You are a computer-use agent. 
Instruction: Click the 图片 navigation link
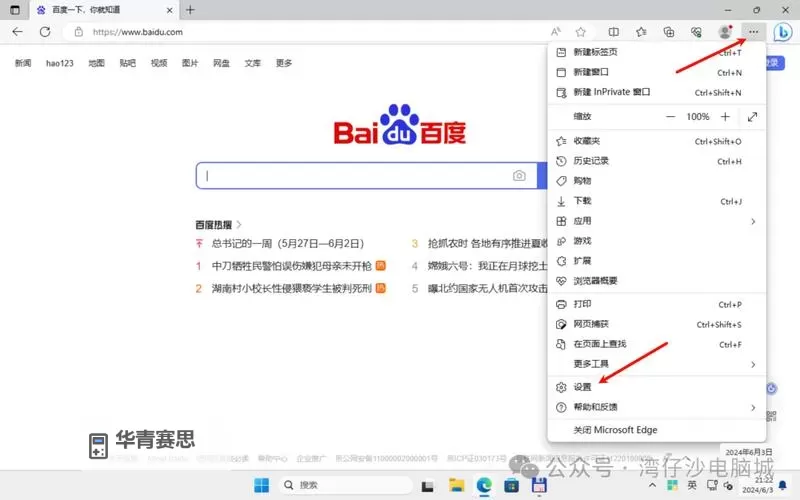(x=190, y=63)
